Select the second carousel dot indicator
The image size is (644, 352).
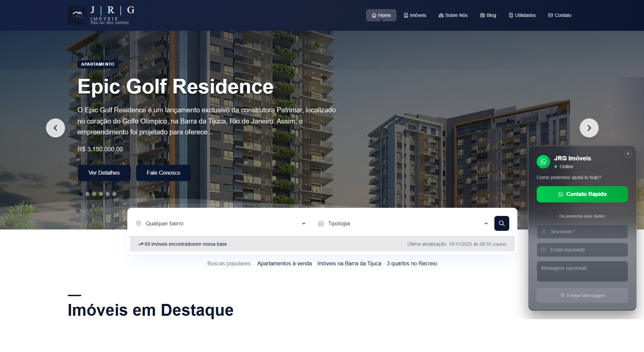[87, 194]
